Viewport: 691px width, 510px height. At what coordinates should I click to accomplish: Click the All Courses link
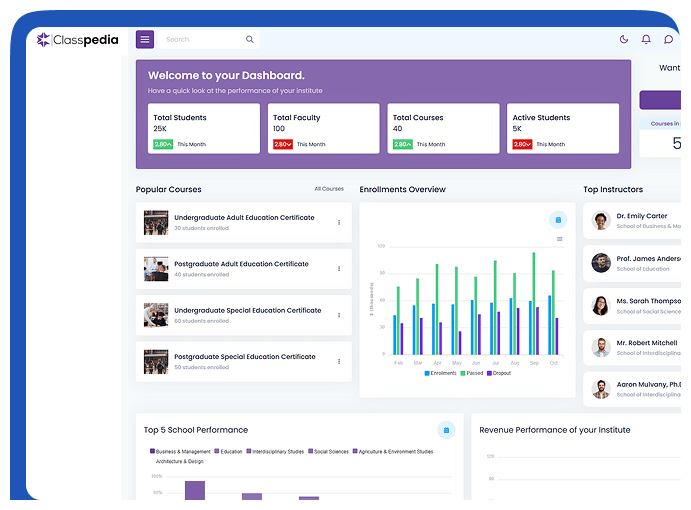pyautogui.click(x=328, y=189)
